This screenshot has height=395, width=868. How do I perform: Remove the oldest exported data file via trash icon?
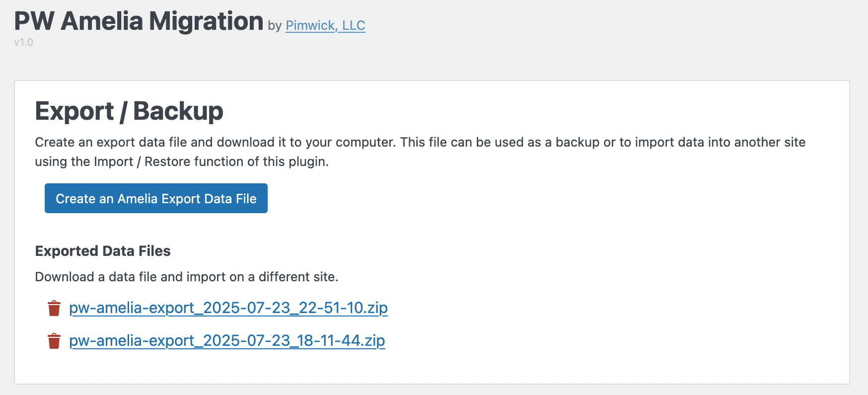54,341
